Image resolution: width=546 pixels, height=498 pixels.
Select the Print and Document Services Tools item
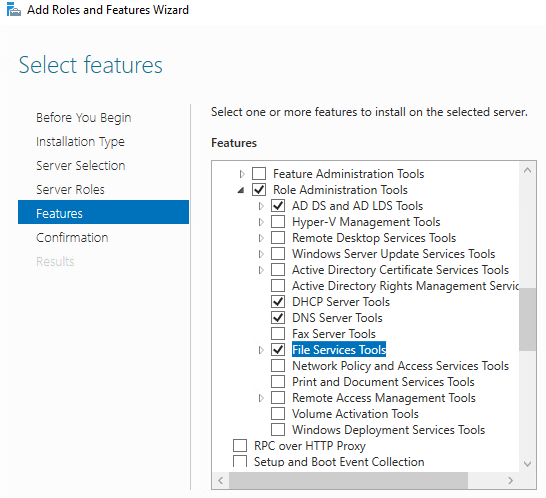(383, 382)
